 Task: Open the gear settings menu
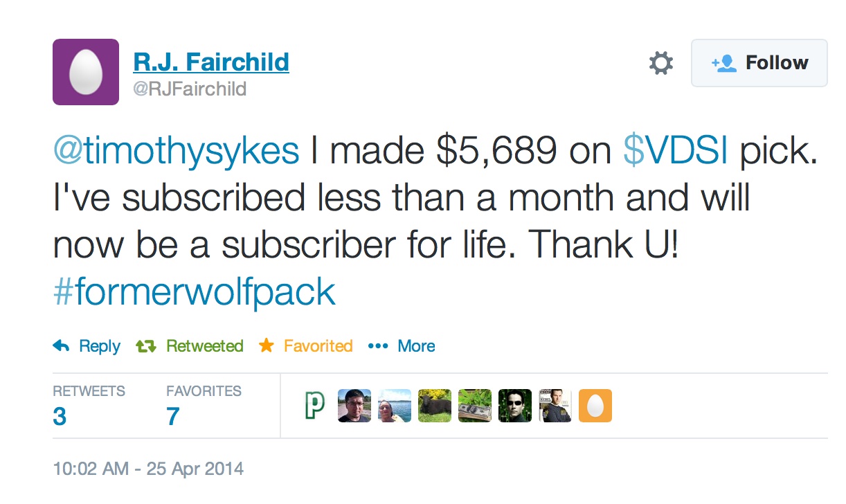pyautogui.click(x=660, y=64)
